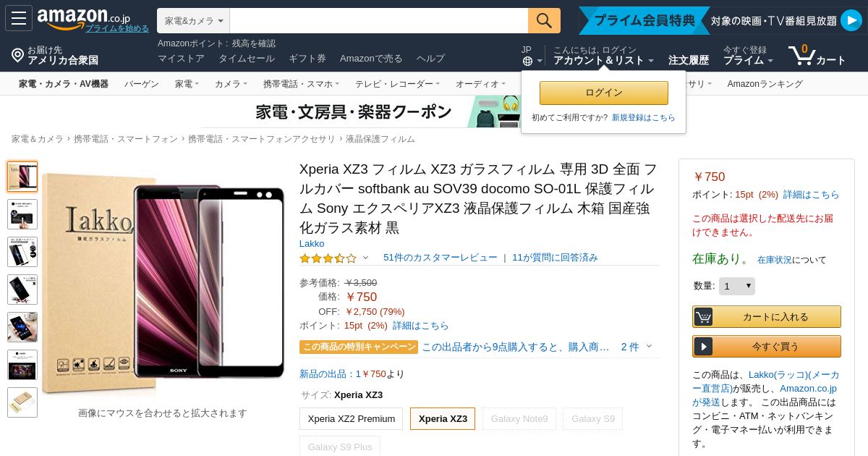Open the 今すぐ登録 プライム dropdown
This screenshot has height=456, width=868.
point(748,56)
